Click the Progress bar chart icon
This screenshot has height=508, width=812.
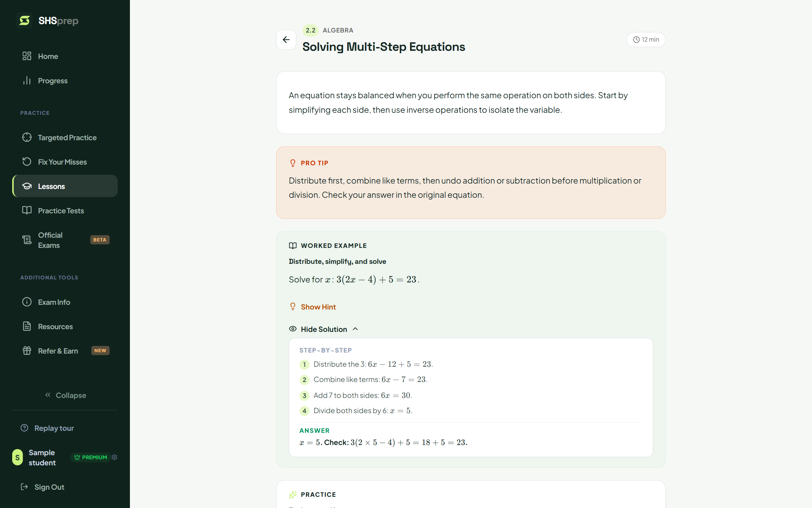point(27,81)
